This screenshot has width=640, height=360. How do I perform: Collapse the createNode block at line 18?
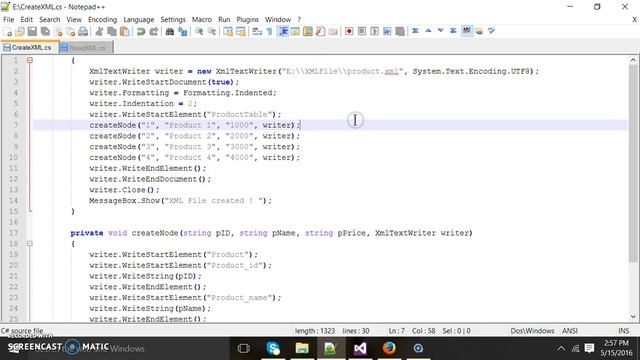click(30, 244)
